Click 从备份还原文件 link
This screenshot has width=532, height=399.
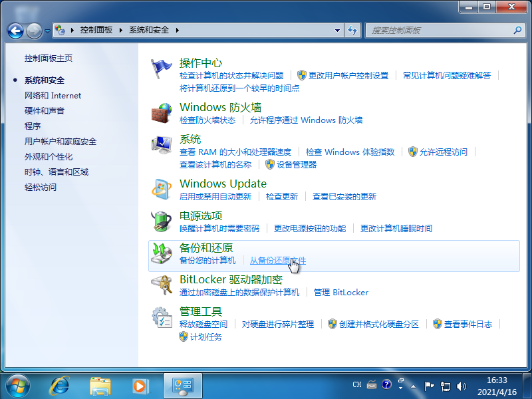pyautogui.click(x=278, y=261)
